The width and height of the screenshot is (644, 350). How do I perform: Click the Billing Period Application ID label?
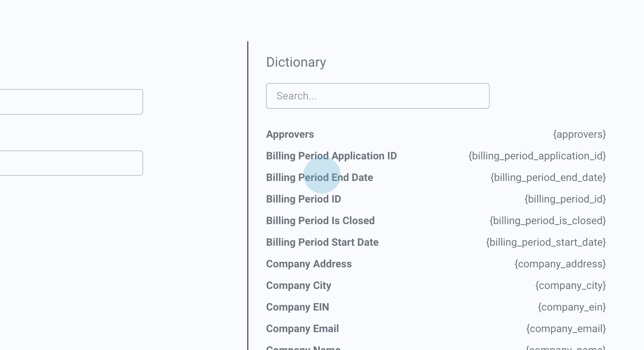pos(331,156)
